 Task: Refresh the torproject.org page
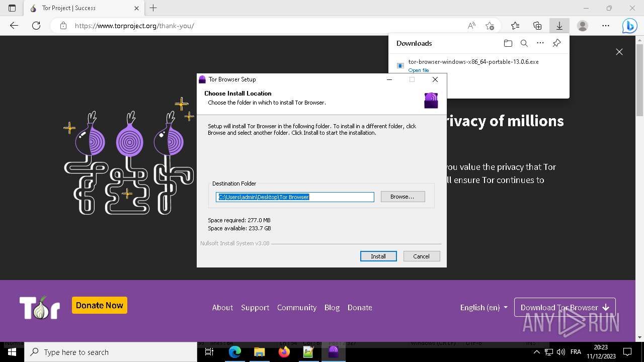click(36, 26)
